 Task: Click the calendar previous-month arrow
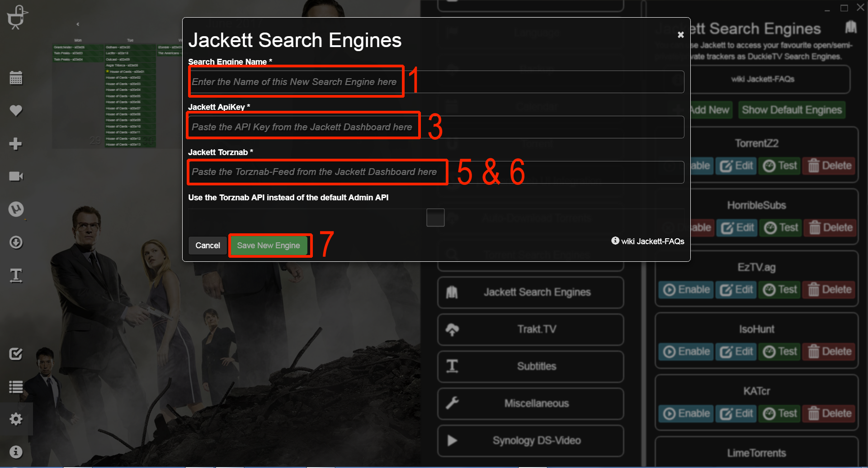pyautogui.click(x=78, y=24)
